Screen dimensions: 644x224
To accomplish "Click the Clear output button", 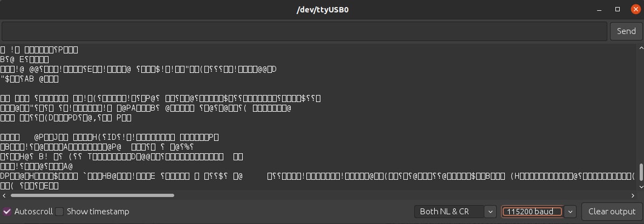I will (612, 212).
